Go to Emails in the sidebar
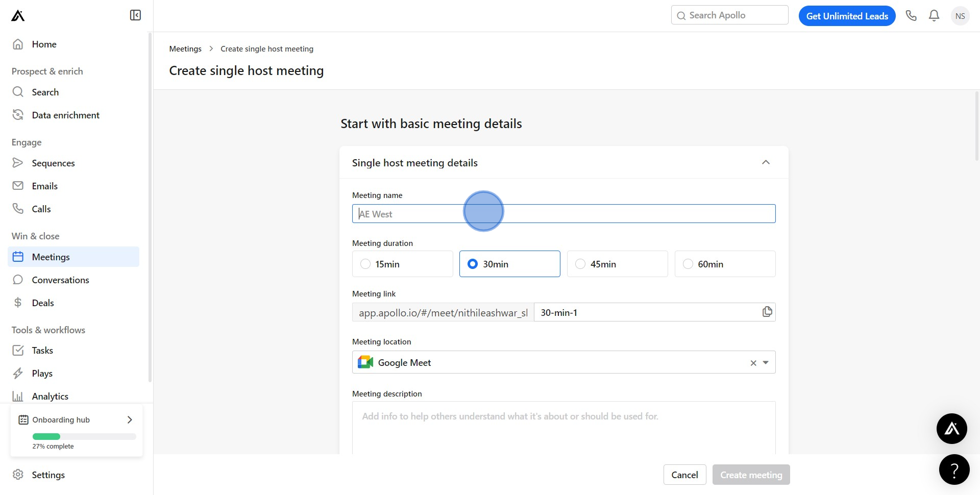980x495 pixels. [x=73, y=186]
